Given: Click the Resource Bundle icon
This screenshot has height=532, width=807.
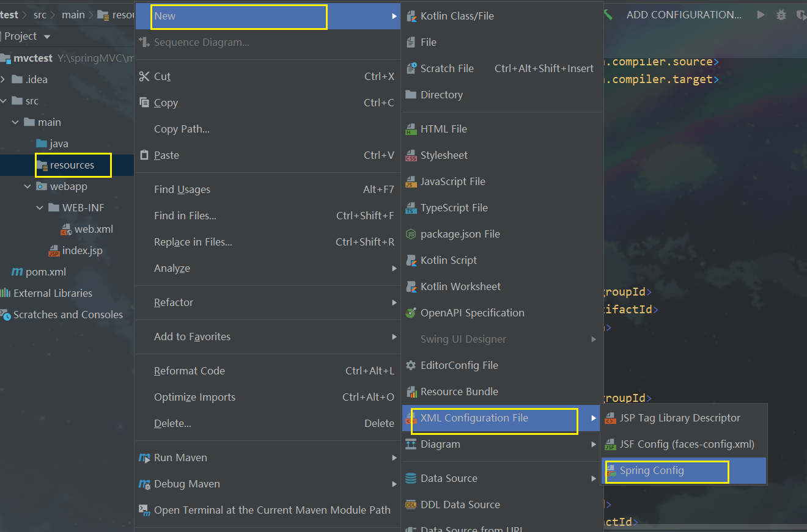Looking at the screenshot, I should [411, 392].
